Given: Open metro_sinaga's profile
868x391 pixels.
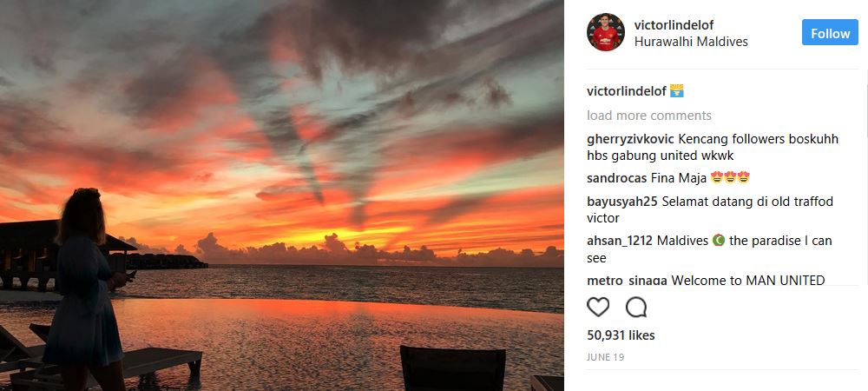Looking at the screenshot, I should click(x=627, y=281).
